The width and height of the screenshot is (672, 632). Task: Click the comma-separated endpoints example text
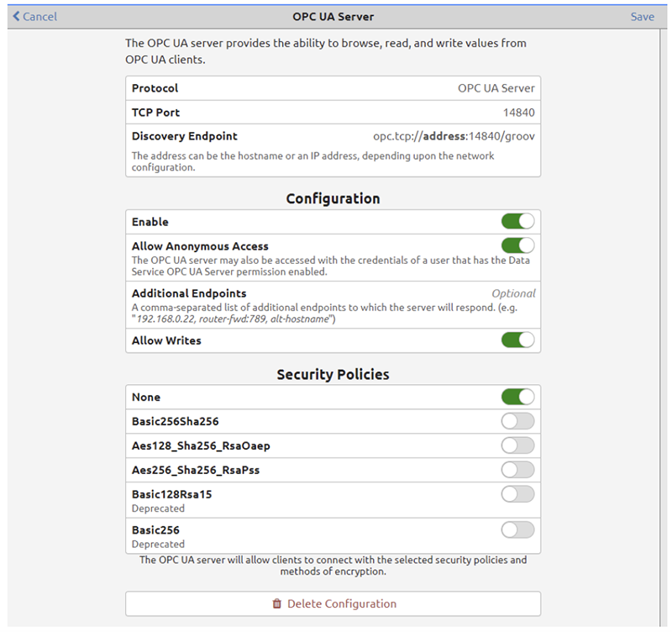tap(324, 313)
